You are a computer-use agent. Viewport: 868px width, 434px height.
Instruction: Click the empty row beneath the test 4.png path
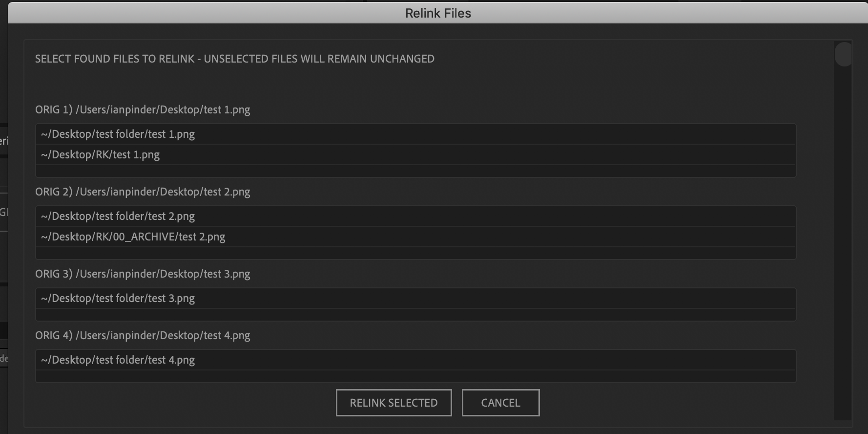416,376
